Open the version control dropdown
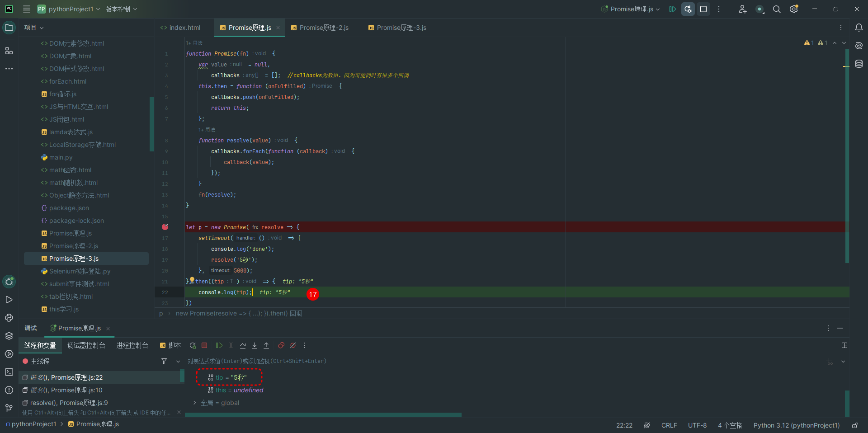 point(121,9)
